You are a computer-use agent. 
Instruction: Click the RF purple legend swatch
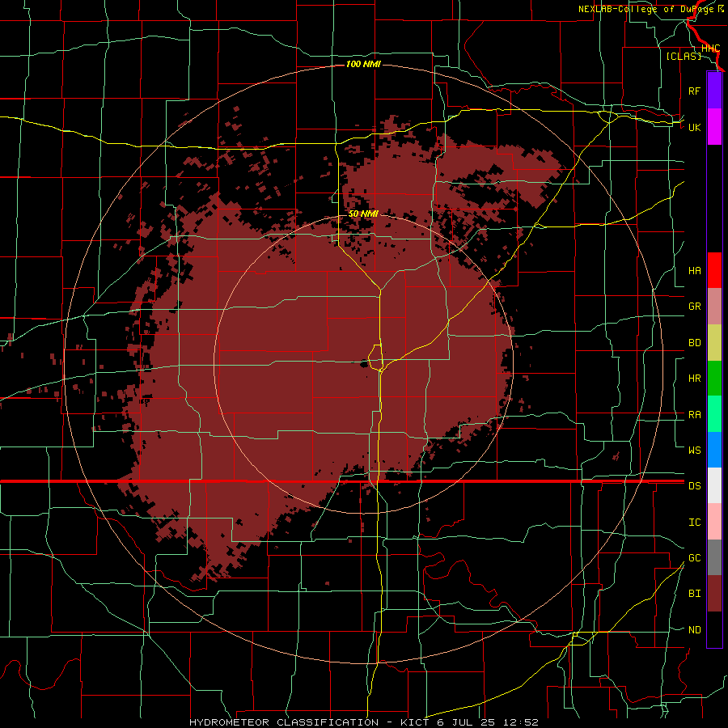pyautogui.click(x=714, y=91)
